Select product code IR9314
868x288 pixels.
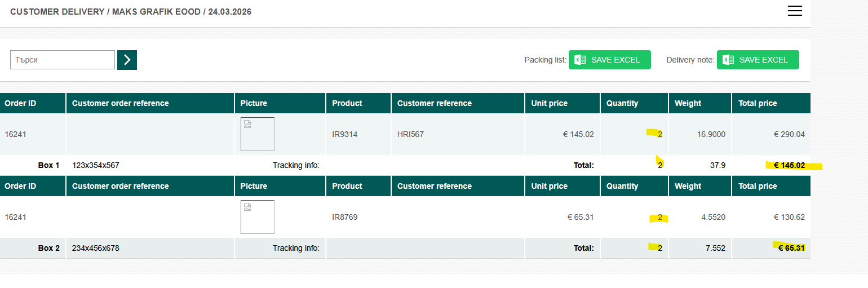coord(345,135)
